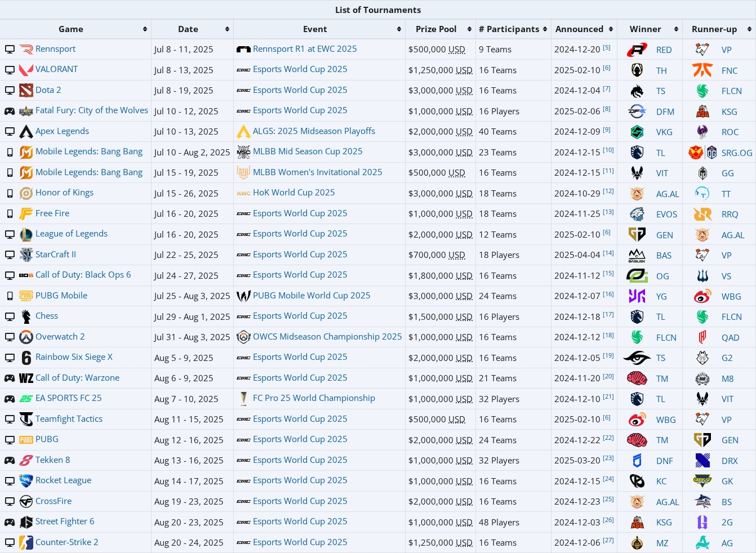The height and width of the screenshot is (553, 756).
Task: Click the Dota 2 logo icon
Action: point(26,90)
